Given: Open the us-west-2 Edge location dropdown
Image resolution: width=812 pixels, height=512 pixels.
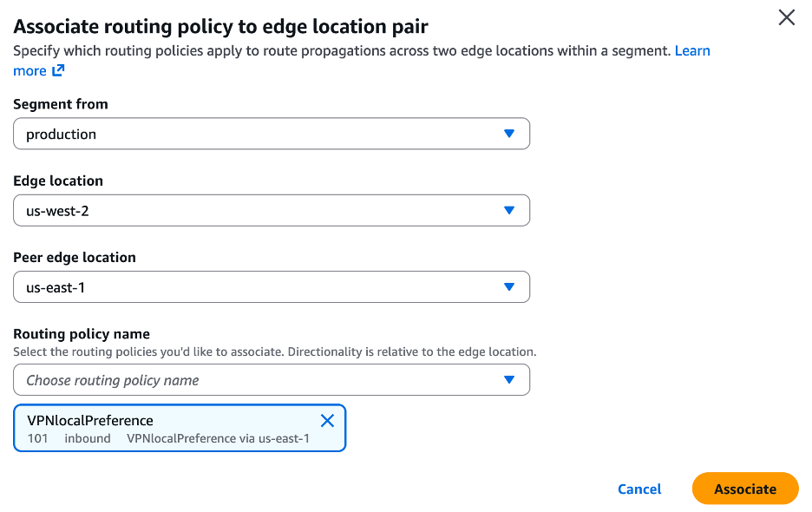Looking at the screenshot, I should [271, 210].
